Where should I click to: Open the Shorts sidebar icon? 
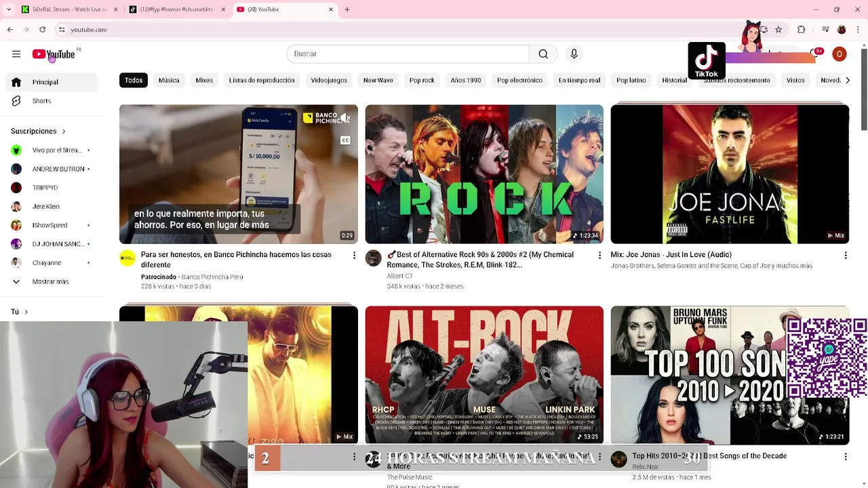click(x=16, y=101)
